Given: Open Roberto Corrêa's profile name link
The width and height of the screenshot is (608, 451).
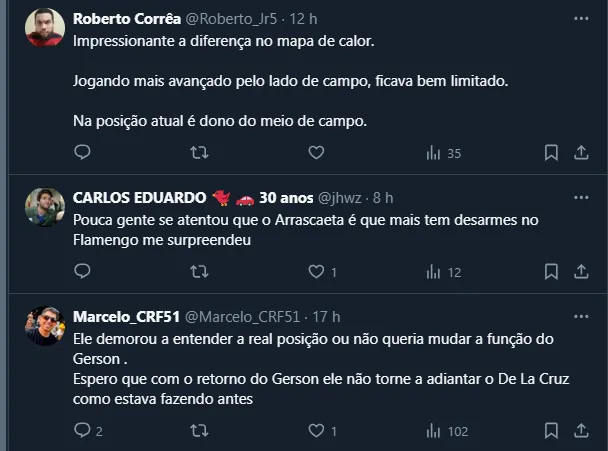Looking at the screenshot, I should pyautogui.click(x=126, y=19).
